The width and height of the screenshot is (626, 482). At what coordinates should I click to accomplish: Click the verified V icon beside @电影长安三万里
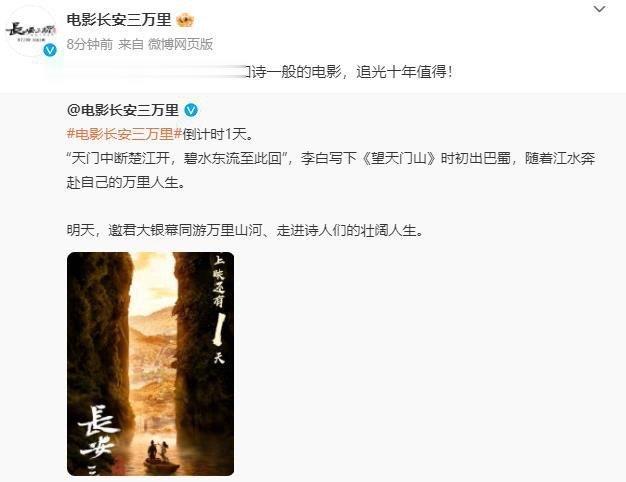point(191,110)
